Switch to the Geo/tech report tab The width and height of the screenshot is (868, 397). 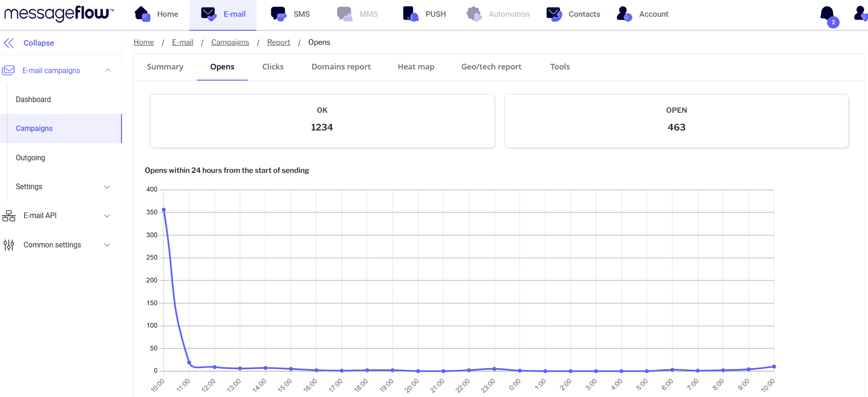[x=491, y=67]
